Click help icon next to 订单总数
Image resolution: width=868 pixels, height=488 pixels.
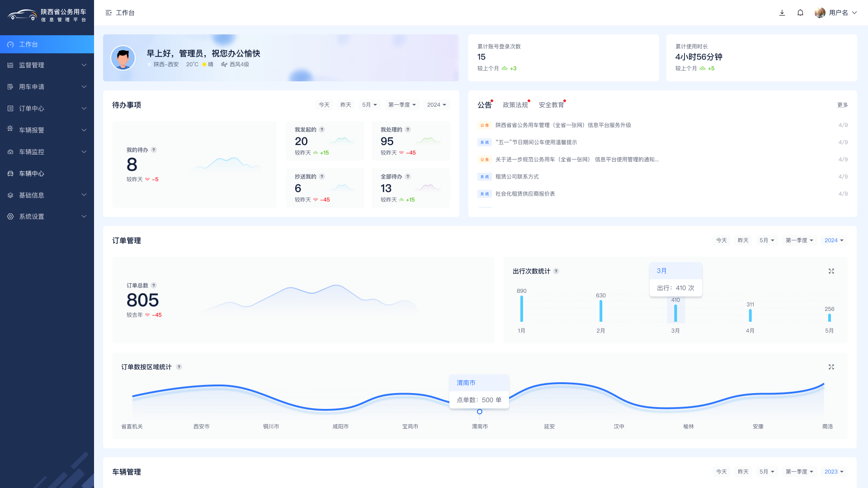(x=154, y=286)
